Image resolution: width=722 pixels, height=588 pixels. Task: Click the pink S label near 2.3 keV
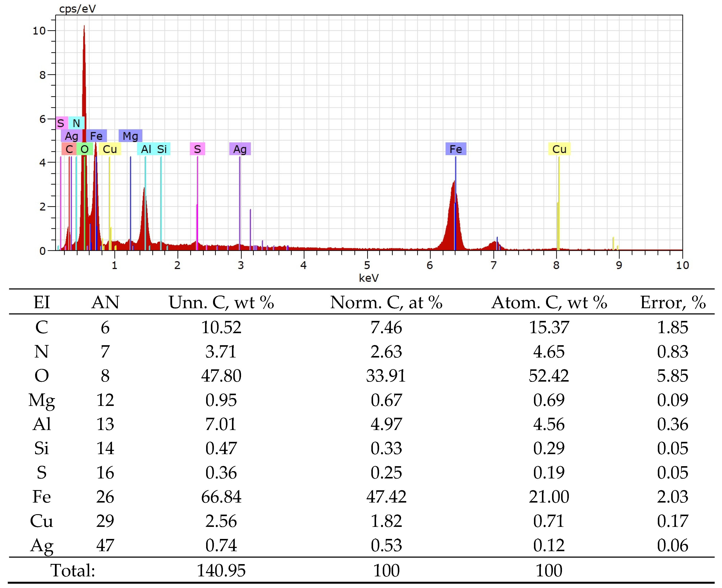tap(197, 149)
